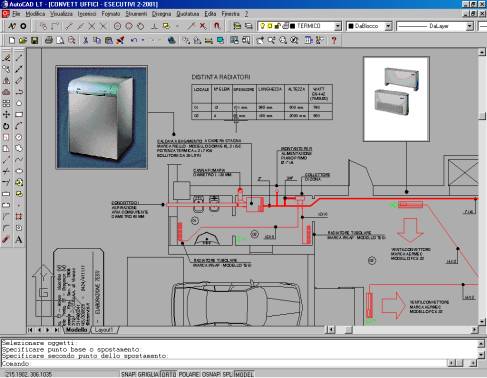Toggle the layer padlock lock icon

(x=277, y=26)
